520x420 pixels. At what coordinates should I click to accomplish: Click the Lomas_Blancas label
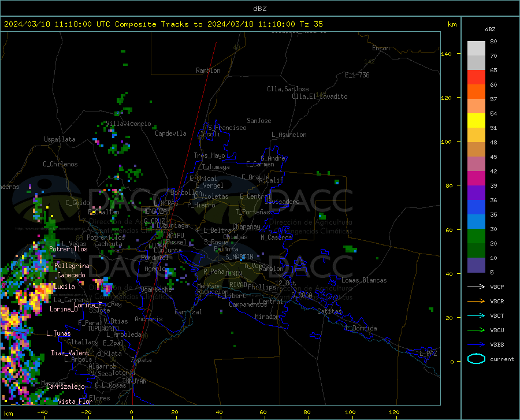coord(364,280)
